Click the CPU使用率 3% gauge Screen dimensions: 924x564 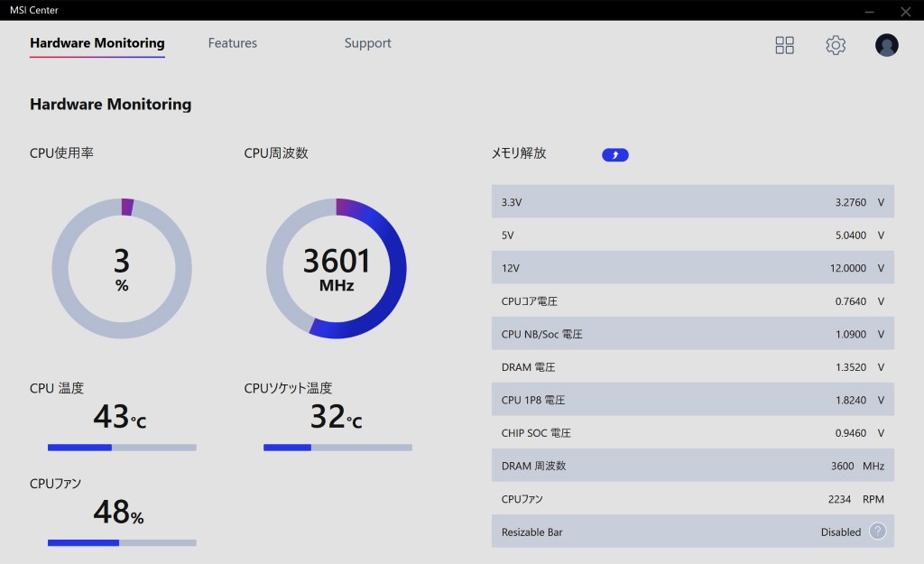[x=122, y=268]
